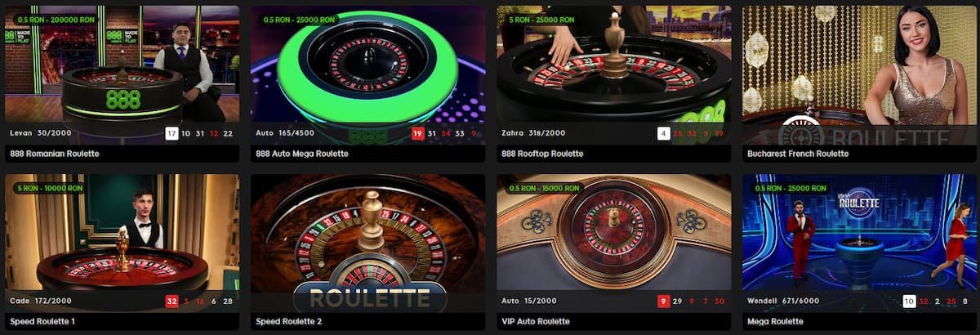Viewport: 980px width, 335px height.
Task: Click the 888 Auto Mega Roulette title
Action: (302, 154)
